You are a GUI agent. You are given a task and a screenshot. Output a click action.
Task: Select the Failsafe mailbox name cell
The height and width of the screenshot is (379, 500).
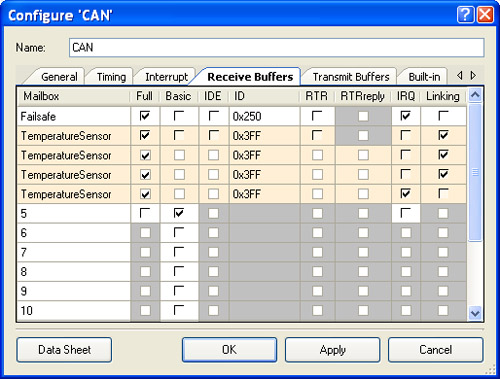tap(74, 116)
